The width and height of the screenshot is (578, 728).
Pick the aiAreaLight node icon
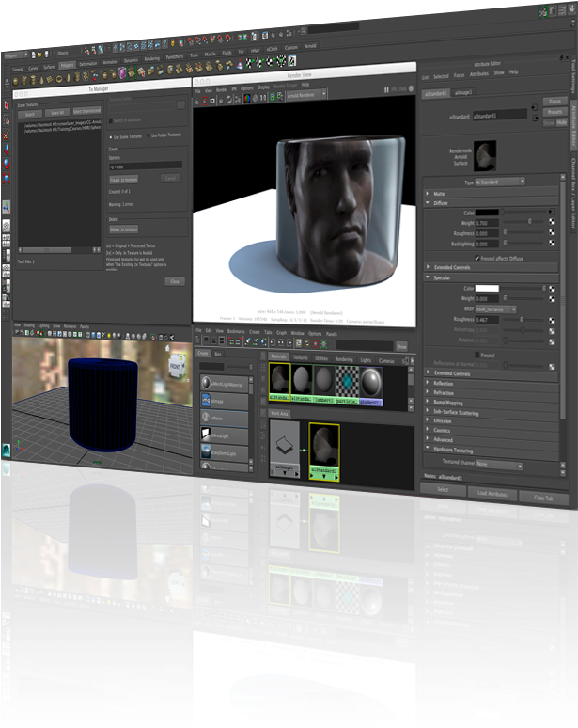pos(206,434)
